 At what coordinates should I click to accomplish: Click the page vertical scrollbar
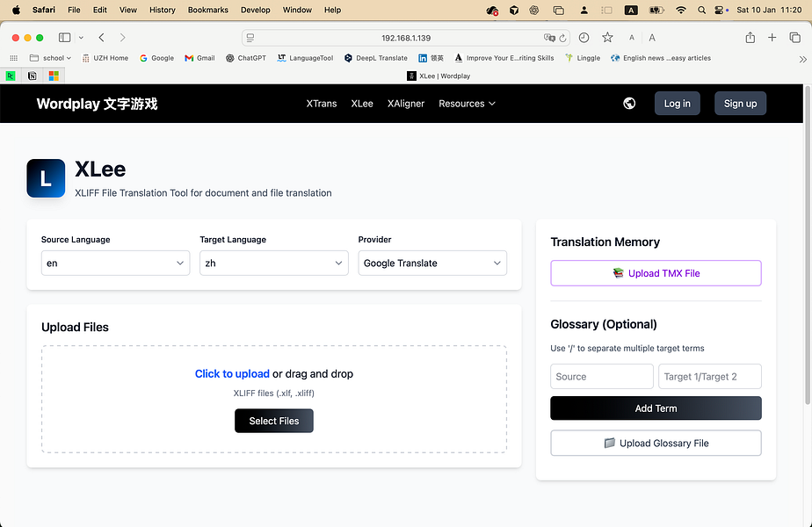click(x=808, y=246)
